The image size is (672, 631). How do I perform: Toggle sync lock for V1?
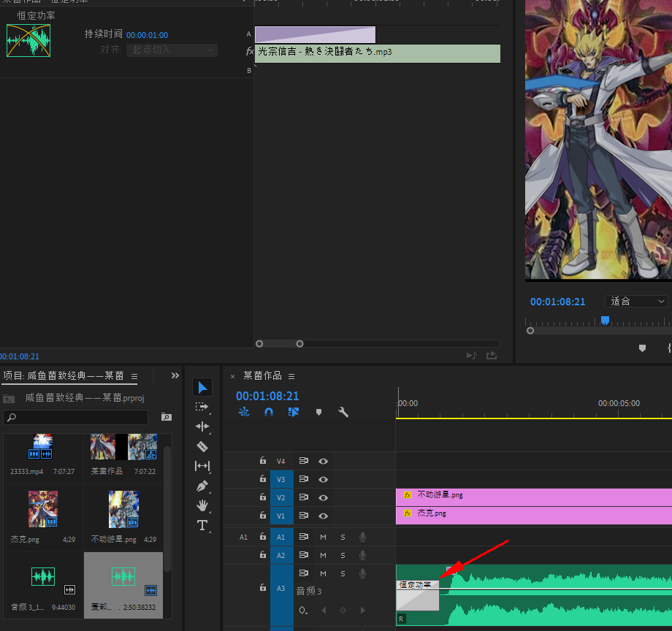(x=303, y=516)
